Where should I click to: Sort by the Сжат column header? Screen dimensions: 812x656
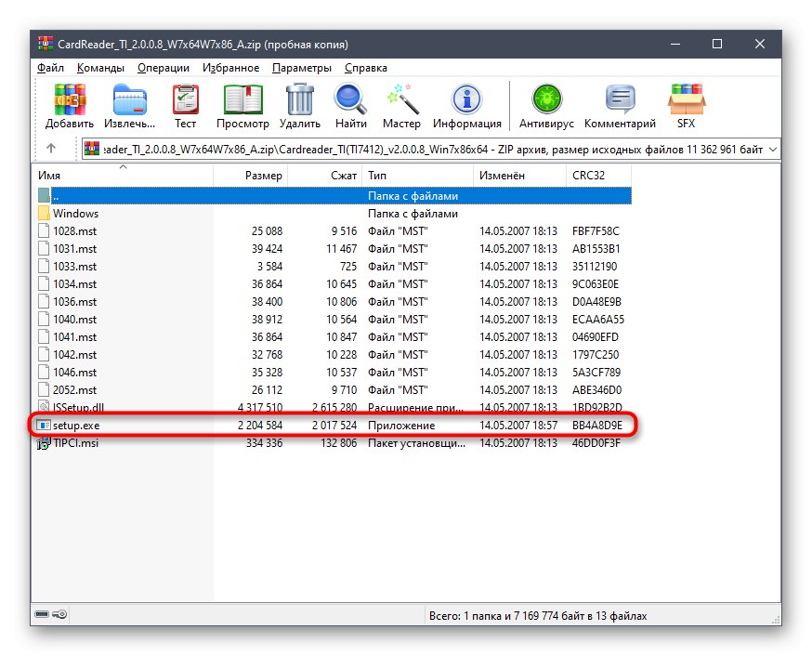pos(324,176)
